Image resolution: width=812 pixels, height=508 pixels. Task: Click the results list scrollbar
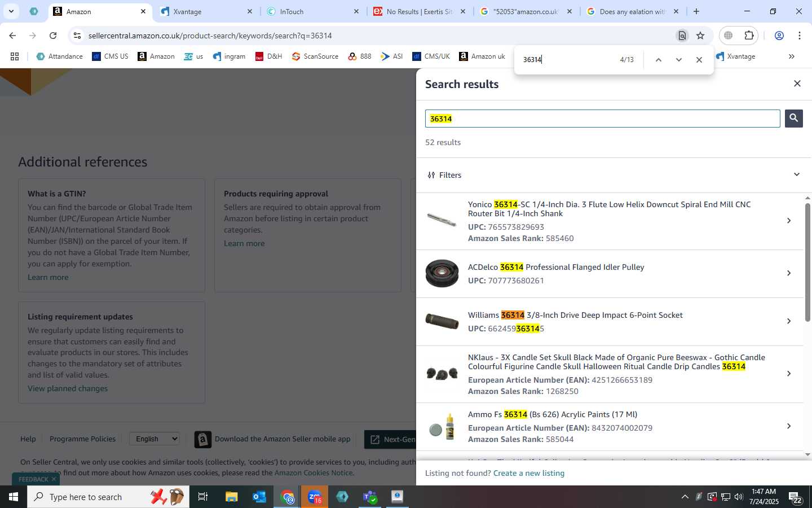tap(807, 262)
